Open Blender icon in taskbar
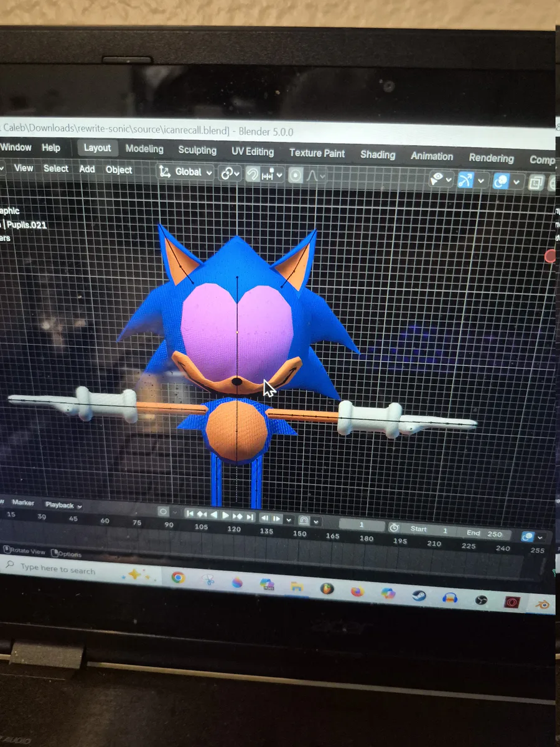 [543, 604]
